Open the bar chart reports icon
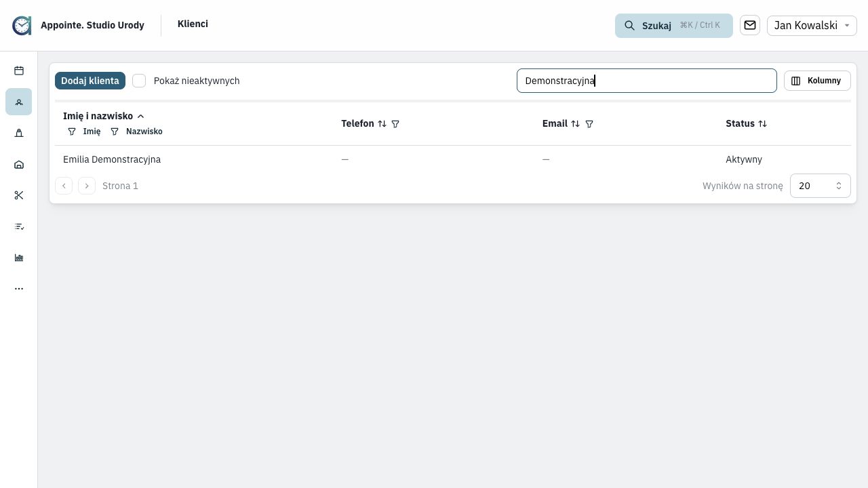Image resolution: width=868 pixels, height=488 pixels. pyautogui.click(x=19, y=258)
